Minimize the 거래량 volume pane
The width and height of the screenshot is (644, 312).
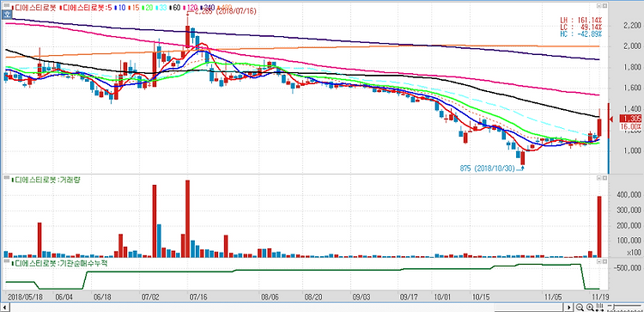pyautogui.click(x=598, y=178)
